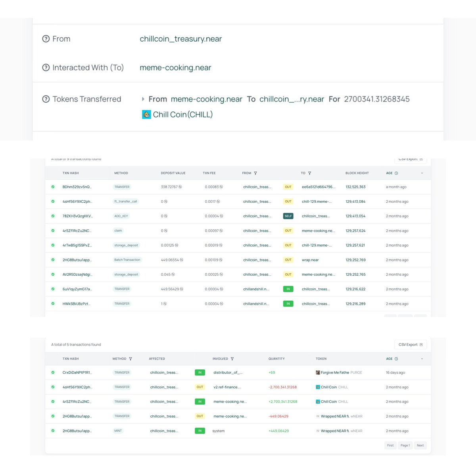The width and height of the screenshot is (476, 476).
Task: Open the filter icon on the INVOLVED column
Action: [x=233, y=359]
